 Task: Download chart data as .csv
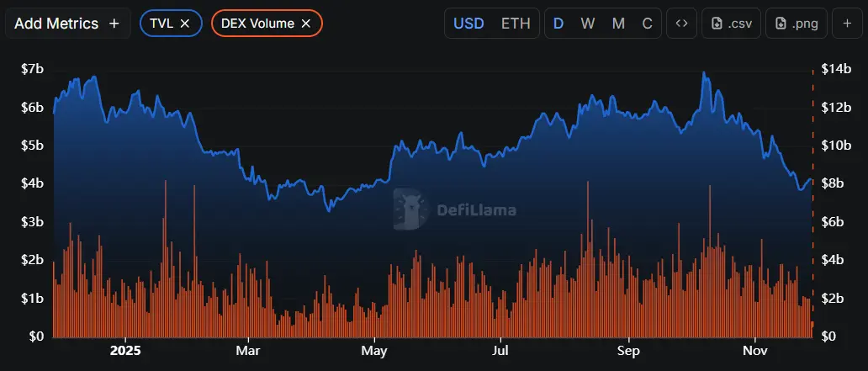tap(730, 24)
